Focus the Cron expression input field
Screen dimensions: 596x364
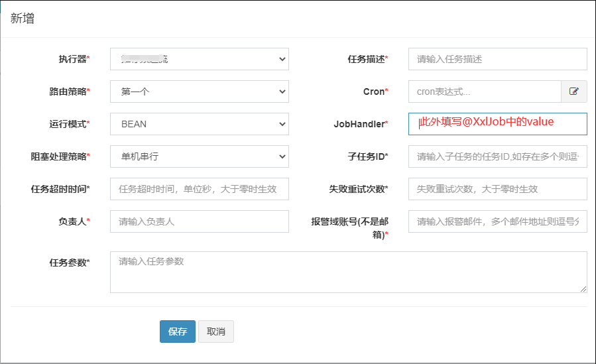(485, 91)
